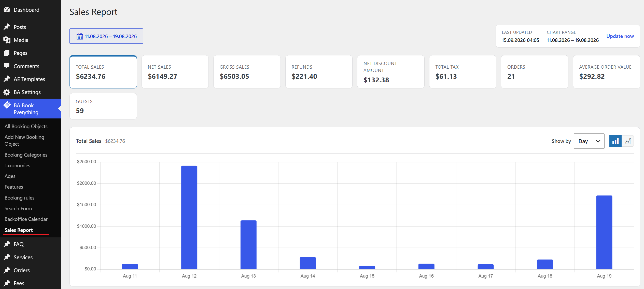
Task: Click the Aug 19 bar in chart
Action: pyautogui.click(x=604, y=232)
